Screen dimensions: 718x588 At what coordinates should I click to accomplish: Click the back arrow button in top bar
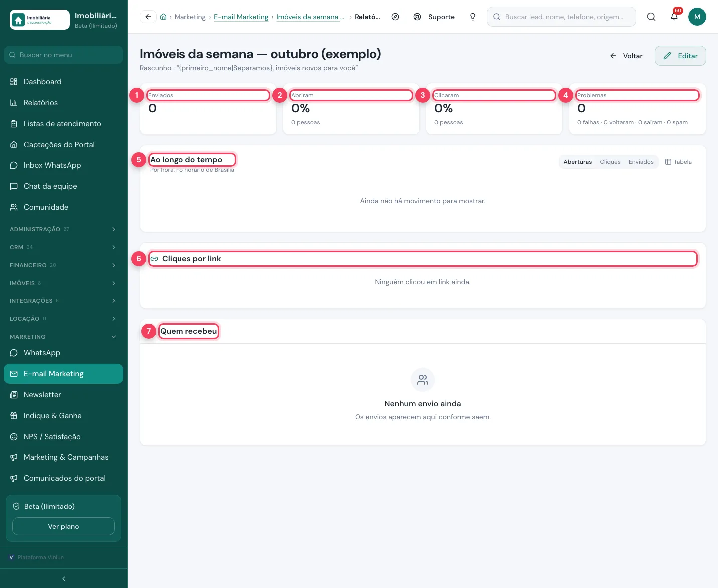pyautogui.click(x=148, y=17)
